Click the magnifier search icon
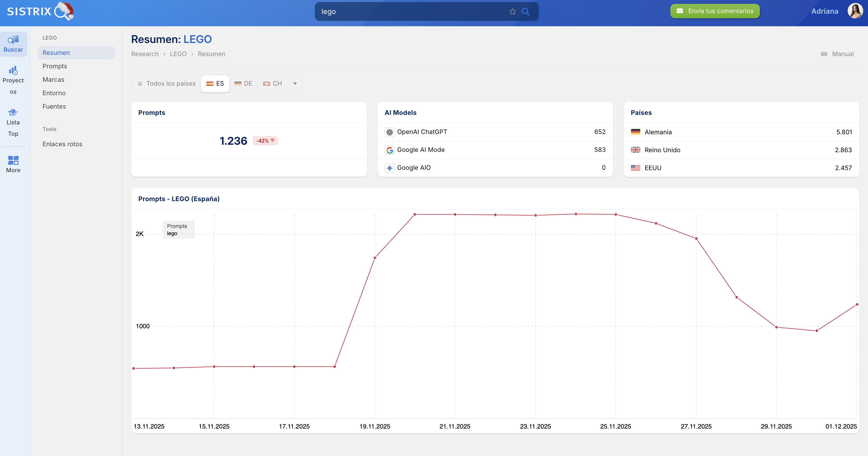 (525, 11)
